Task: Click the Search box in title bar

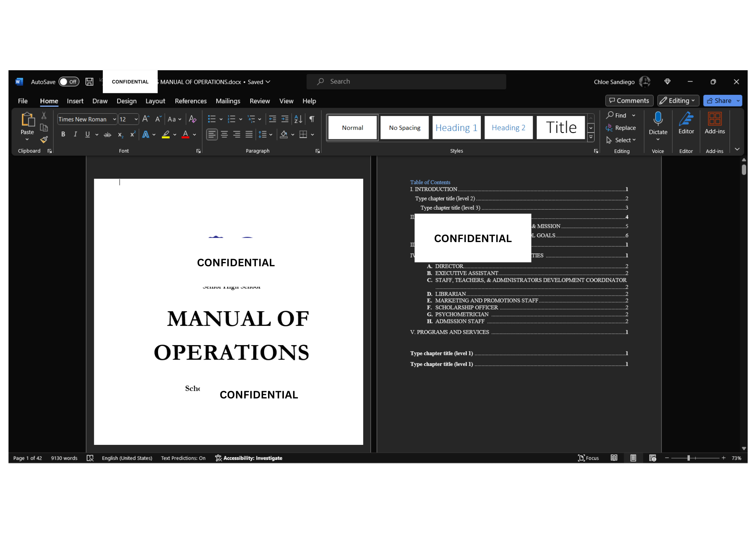Action: click(x=406, y=82)
